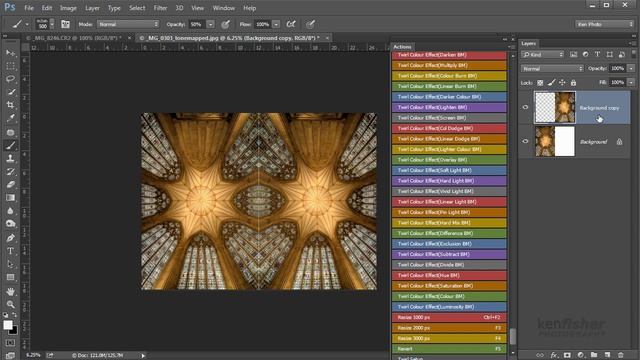640x360 pixels.
Task: Toggle lock position in Layers panel
Action: (x=562, y=83)
